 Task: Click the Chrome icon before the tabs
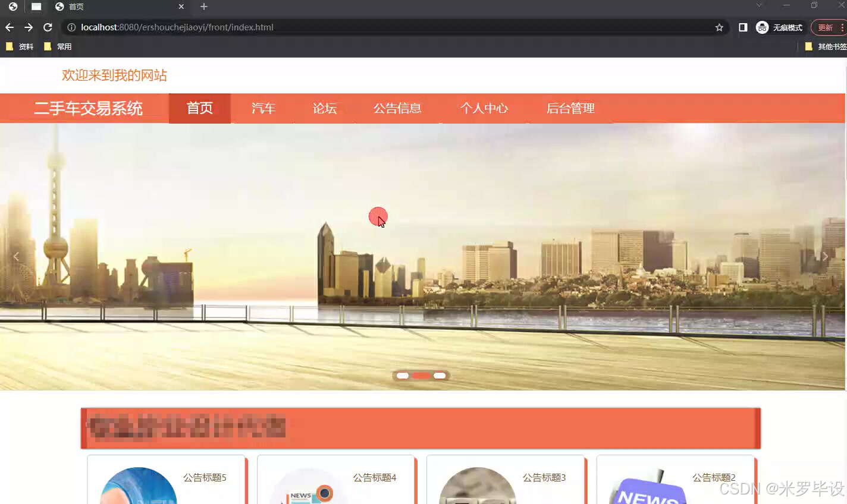click(x=13, y=7)
